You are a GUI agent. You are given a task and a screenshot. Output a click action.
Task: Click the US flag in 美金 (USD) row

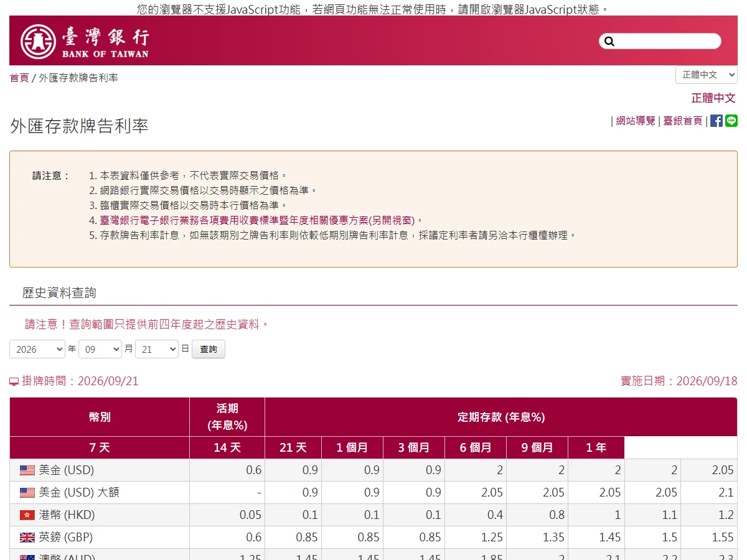tap(27, 470)
